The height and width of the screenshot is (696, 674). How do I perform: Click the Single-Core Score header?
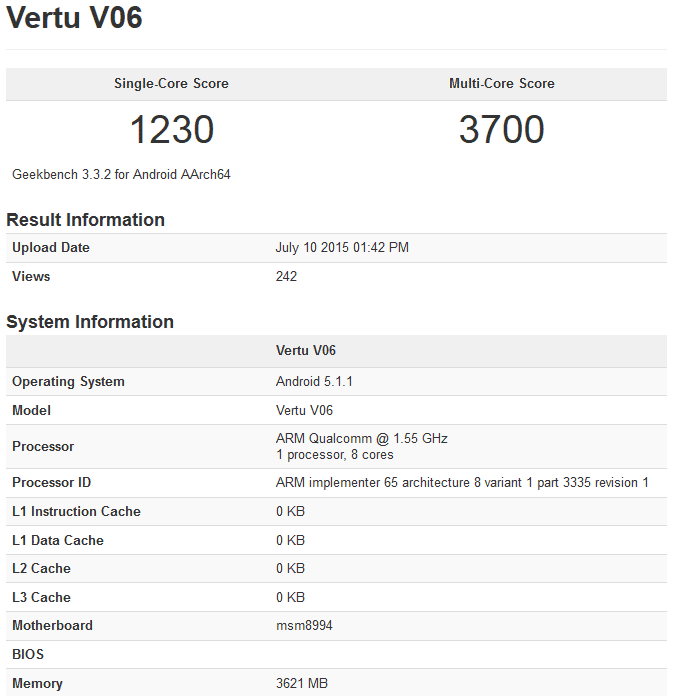[171, 84]
